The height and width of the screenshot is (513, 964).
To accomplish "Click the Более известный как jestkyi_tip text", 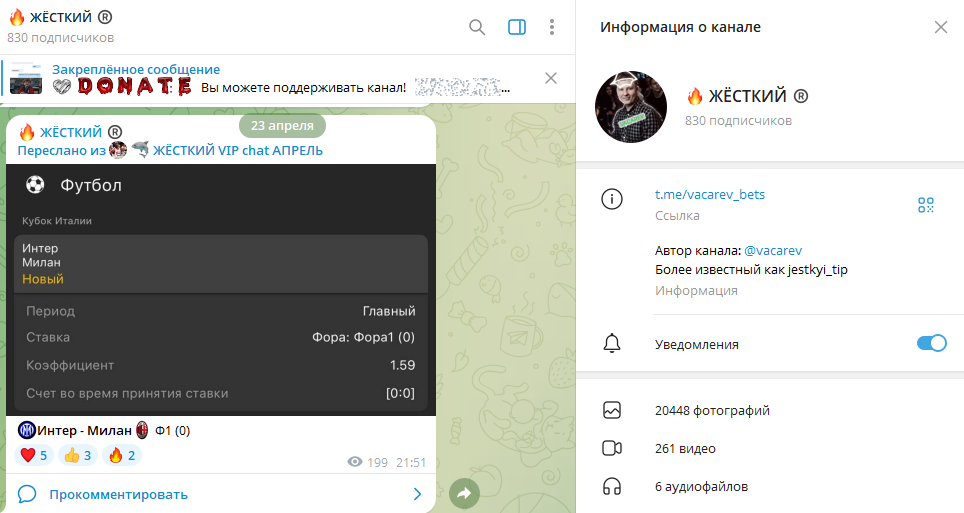I will (751, 269).
